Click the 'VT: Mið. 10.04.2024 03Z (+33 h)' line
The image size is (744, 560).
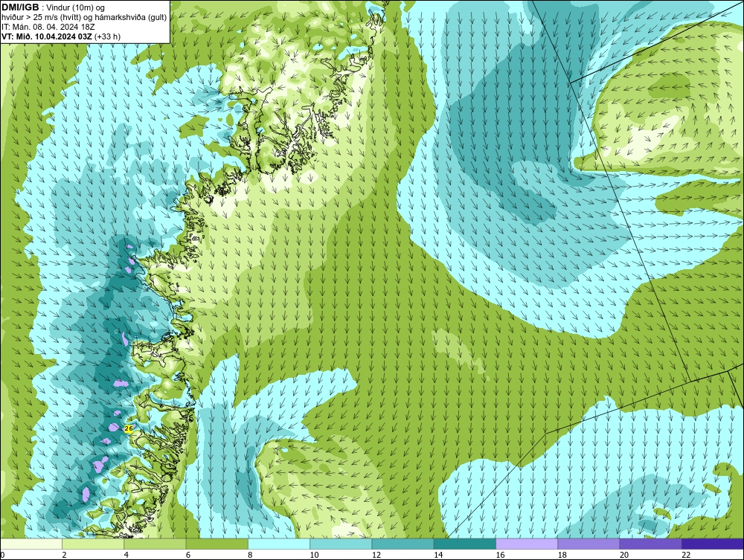pos(61,36)
